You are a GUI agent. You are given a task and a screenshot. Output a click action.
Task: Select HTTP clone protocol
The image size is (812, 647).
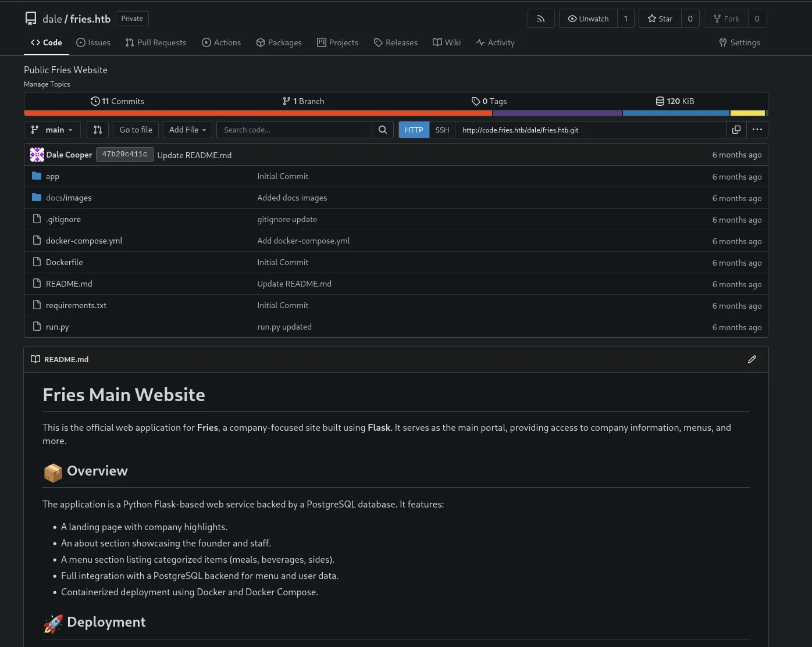pos(414,130)
